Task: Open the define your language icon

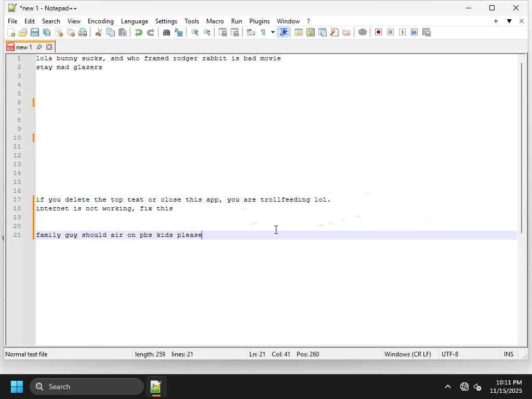Action: [x=298, y=33]
